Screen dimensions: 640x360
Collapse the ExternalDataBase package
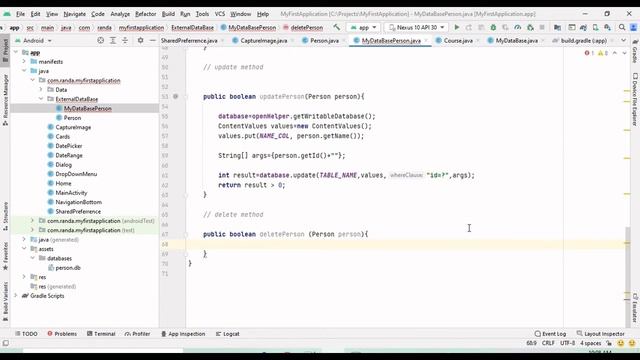click(x=41, y=99)
